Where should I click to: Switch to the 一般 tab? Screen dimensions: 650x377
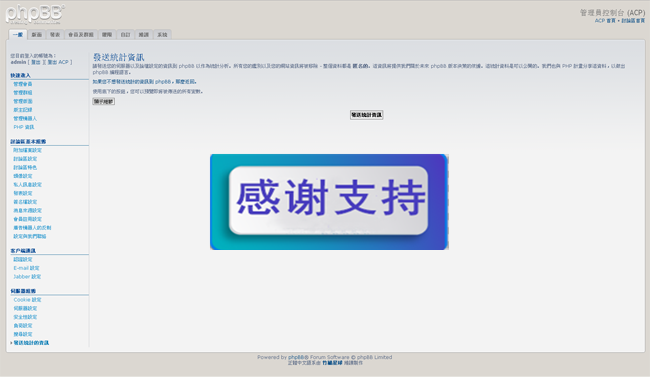(18, 35)
